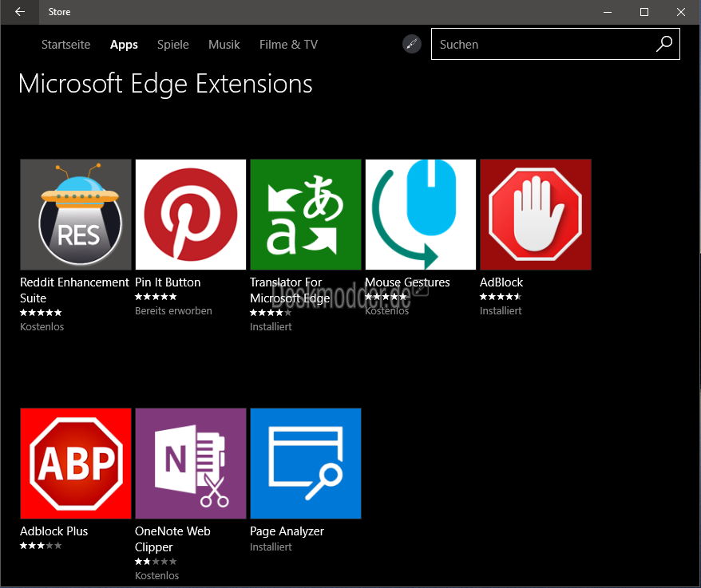Close the Store window
The height and width of the screenshot is (588, 701).
coord(681,12)
